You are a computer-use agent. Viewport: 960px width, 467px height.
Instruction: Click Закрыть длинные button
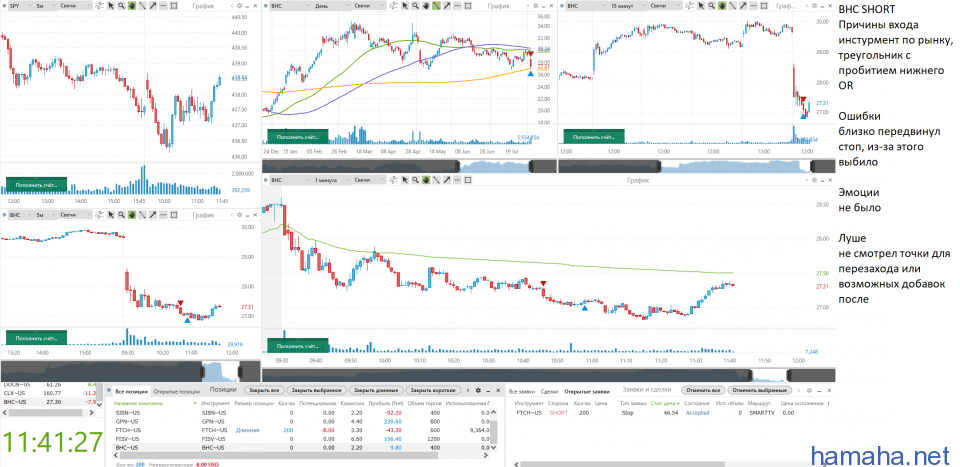pos(376,390)
